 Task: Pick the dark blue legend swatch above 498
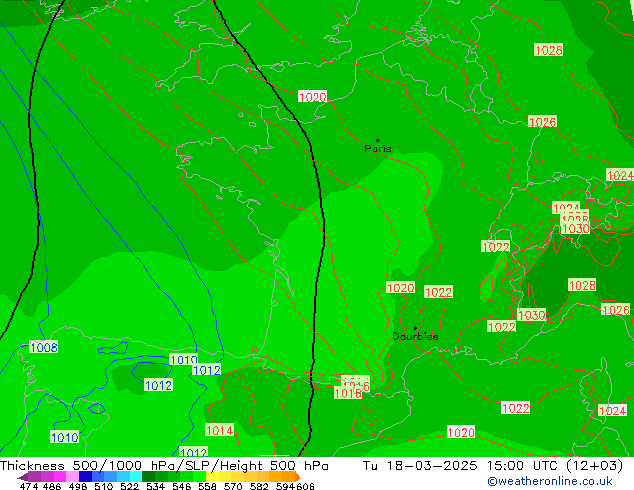(85, 477)
